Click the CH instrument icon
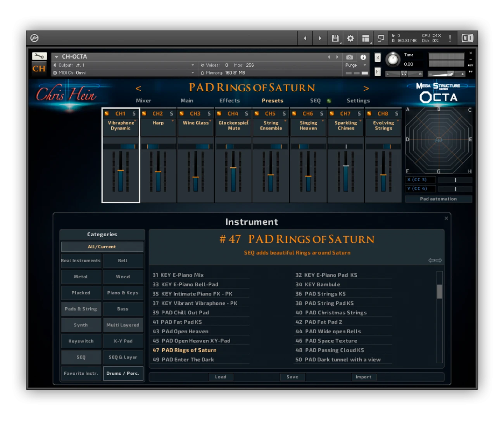The image size is (504, 424). tap(39, 69)
